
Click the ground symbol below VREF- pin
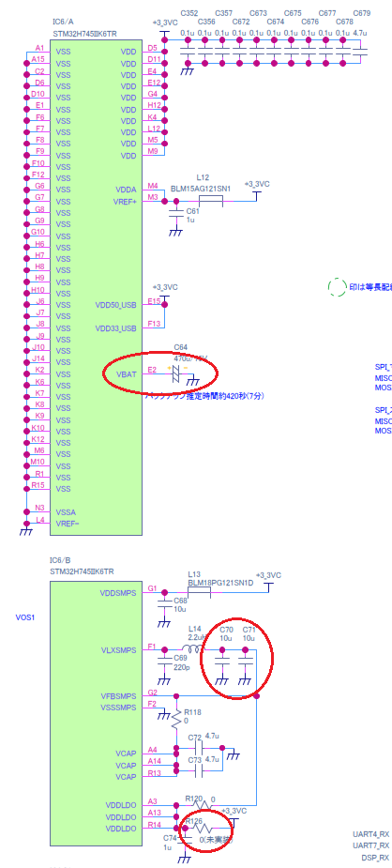[25, 531]
